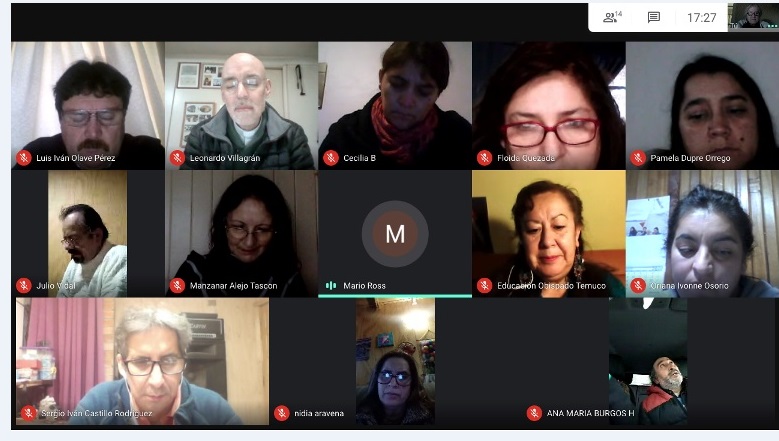Select Manzanar Alejo Tascon video tile
This screenshot has height=441, width=779.
[x=241, y=233]
